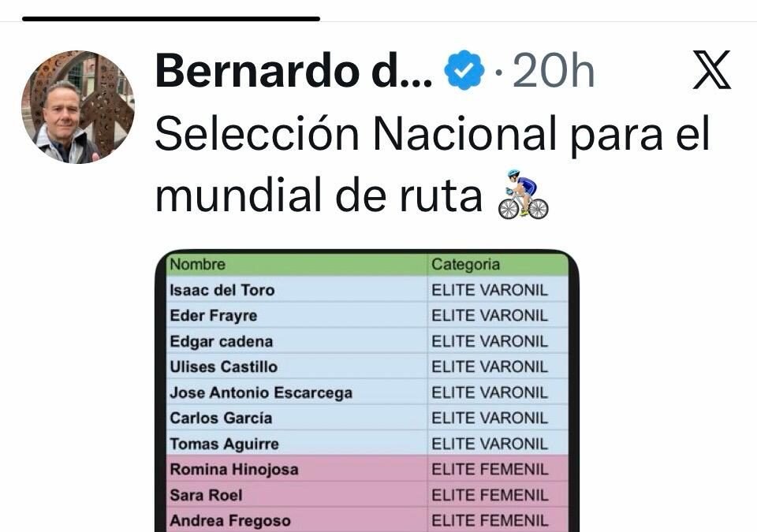Select the Isaac del Toro row
This screenshot has height=532, width=757.
(367, 290)
